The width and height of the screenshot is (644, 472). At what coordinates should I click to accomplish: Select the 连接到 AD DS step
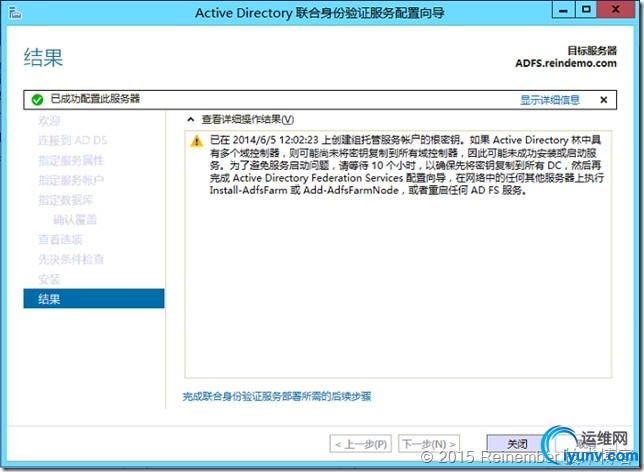(x=72, y=140)
